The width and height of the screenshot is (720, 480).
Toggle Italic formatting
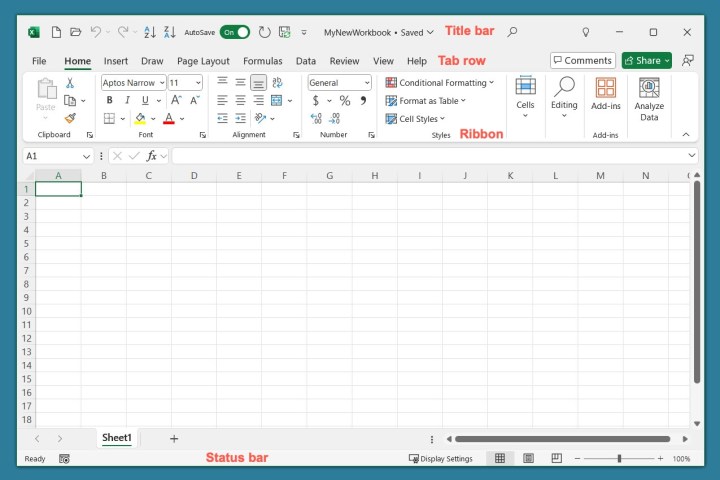click(127, 101)
